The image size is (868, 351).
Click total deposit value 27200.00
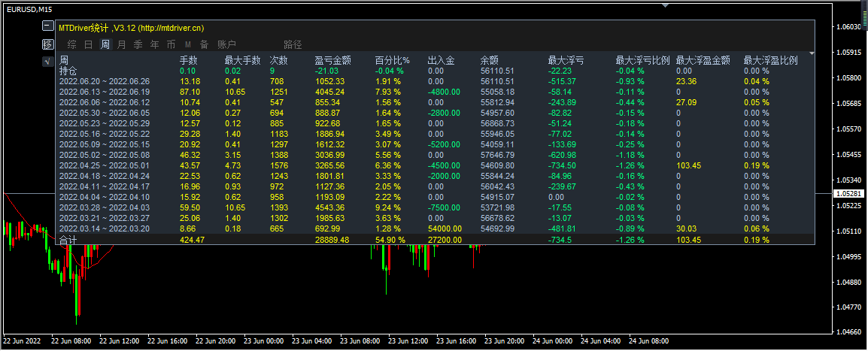(445, 239)
